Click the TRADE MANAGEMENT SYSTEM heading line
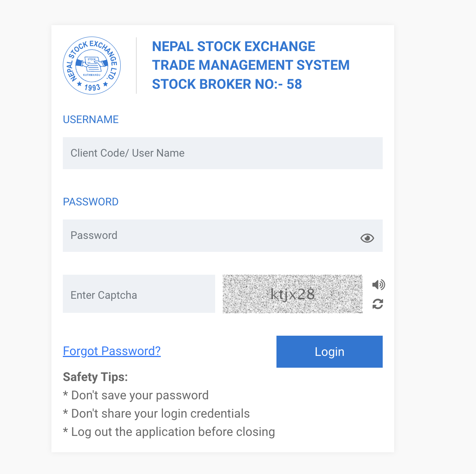This screenshot has height=474, width=476. click(x=251, y=65)
